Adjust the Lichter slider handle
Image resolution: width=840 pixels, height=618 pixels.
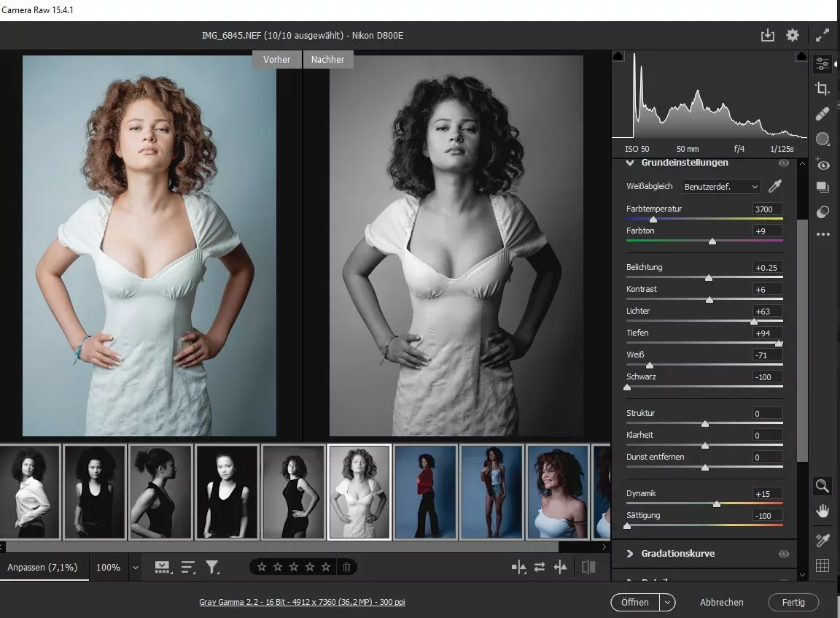[x=754, y=322]
